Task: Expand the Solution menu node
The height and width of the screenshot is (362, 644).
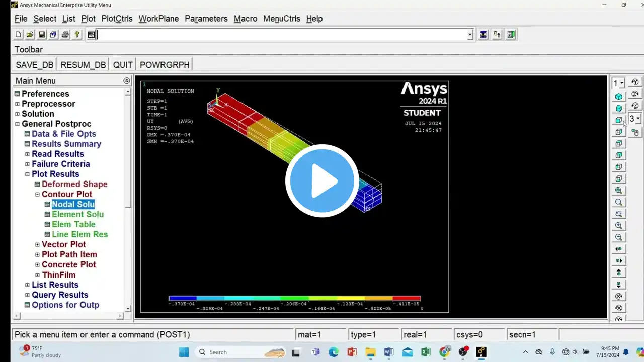Action: point(17,114)
